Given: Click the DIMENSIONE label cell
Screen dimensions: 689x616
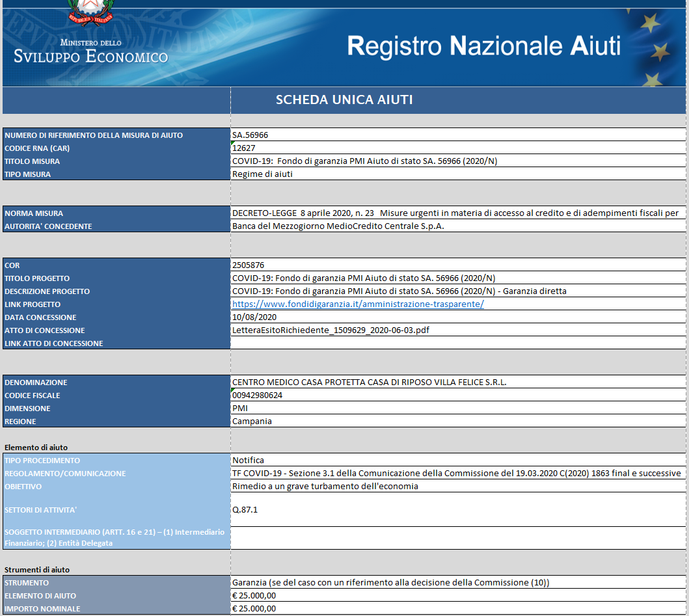Looking at the screenshot, I should tap(116, 408).
